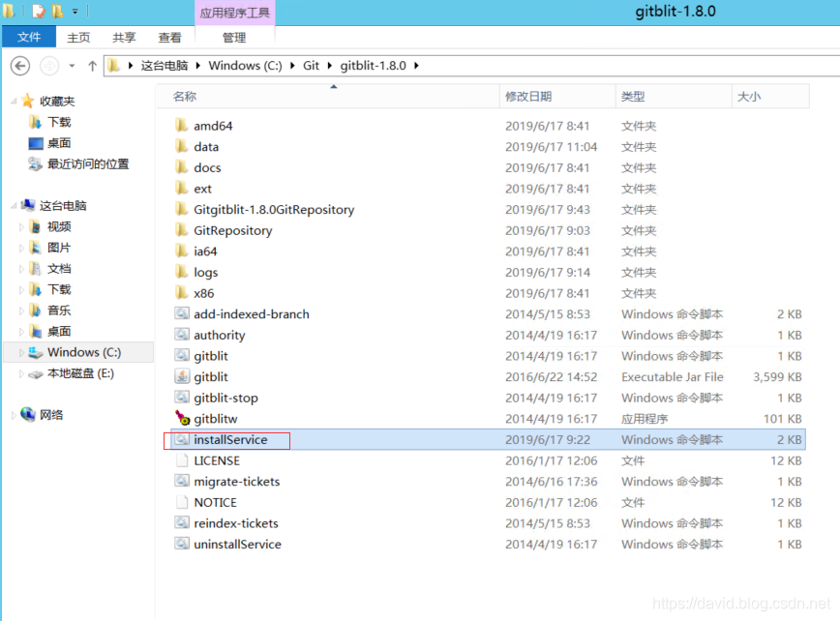The height and width of the screenshot is (621, 840).
Task: Click the NOTICE file icon
Action: point(182,502)
